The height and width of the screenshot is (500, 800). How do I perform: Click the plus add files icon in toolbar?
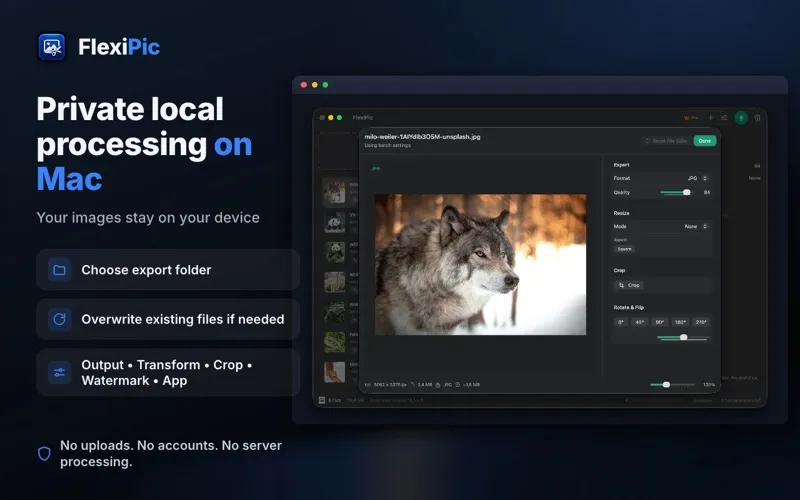(710, 117)
